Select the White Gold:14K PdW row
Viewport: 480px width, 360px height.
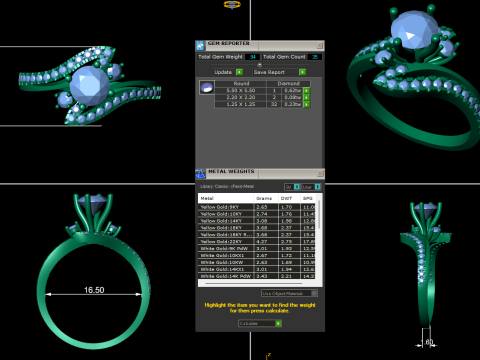[x=257, y=276]
